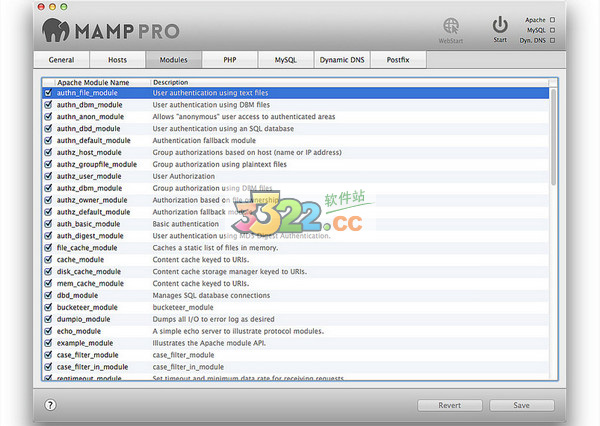Disable mem_cache_module checkbox
The image size is (600, 426).
click(x=48, y=283)
